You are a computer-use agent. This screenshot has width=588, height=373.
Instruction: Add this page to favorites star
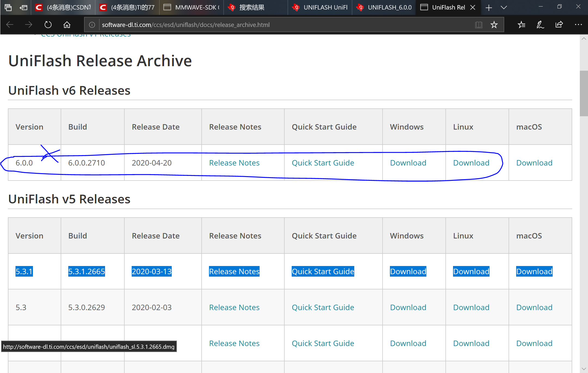point(494,25)
